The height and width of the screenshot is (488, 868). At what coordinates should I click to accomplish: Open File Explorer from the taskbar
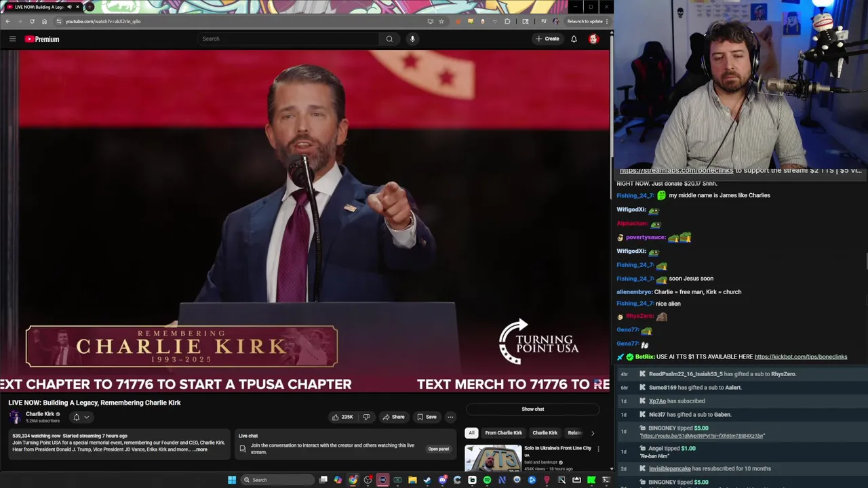pyautogui.click(x=412, y=480)
